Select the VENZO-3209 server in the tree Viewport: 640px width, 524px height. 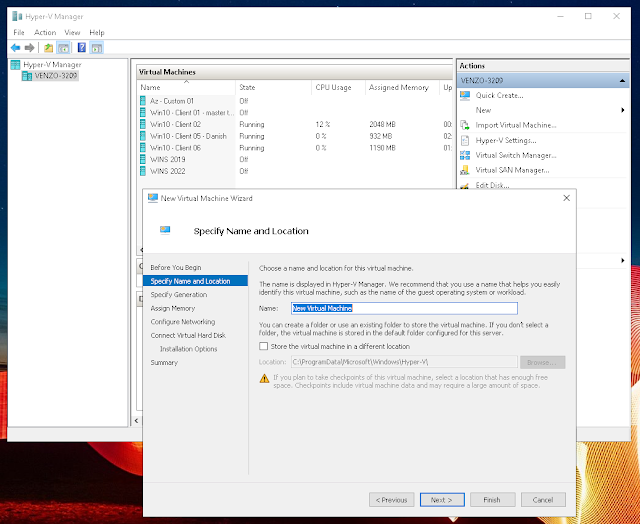pyautogui.click(x=56, y=76)
